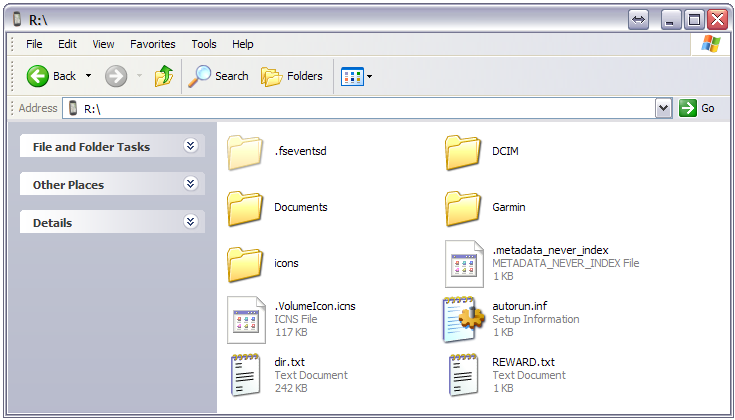The image size is (735, 420).
Task: Close the R:\ window
Action: (717, 20)
